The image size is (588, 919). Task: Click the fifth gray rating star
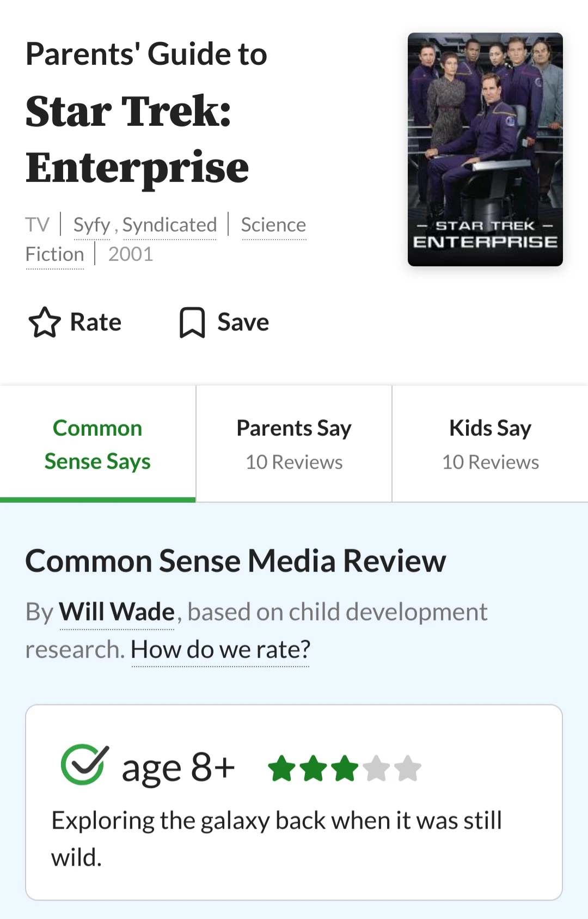pyautogui.click(x=408, y=769)
